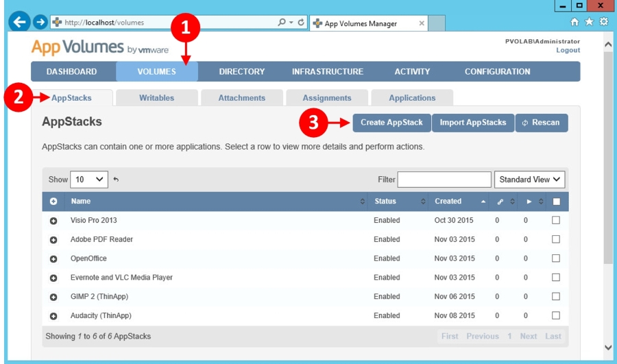Open the blank new tab button
The height and width of the screenshot is (364, 617).
click(x=437, y=23)
